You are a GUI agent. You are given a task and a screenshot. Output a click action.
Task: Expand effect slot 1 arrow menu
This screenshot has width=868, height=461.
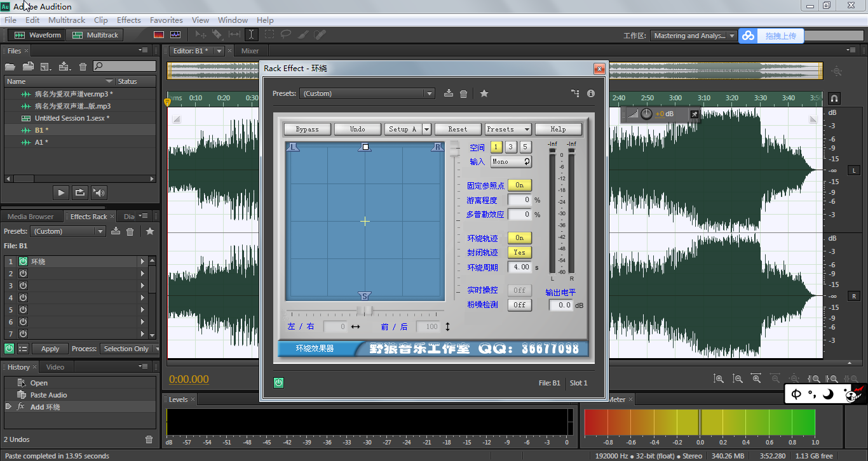pyautogui.click(x=142, y=262)
